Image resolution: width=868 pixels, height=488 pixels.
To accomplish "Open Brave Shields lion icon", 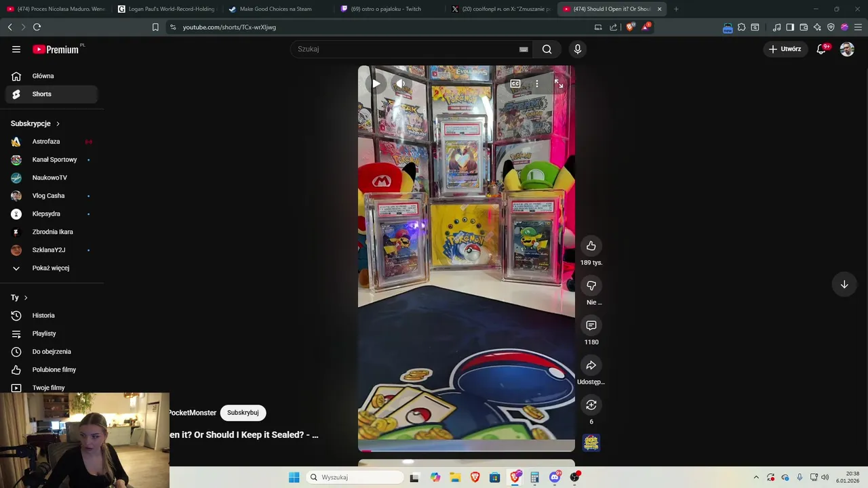I will [x=630, y=27].
